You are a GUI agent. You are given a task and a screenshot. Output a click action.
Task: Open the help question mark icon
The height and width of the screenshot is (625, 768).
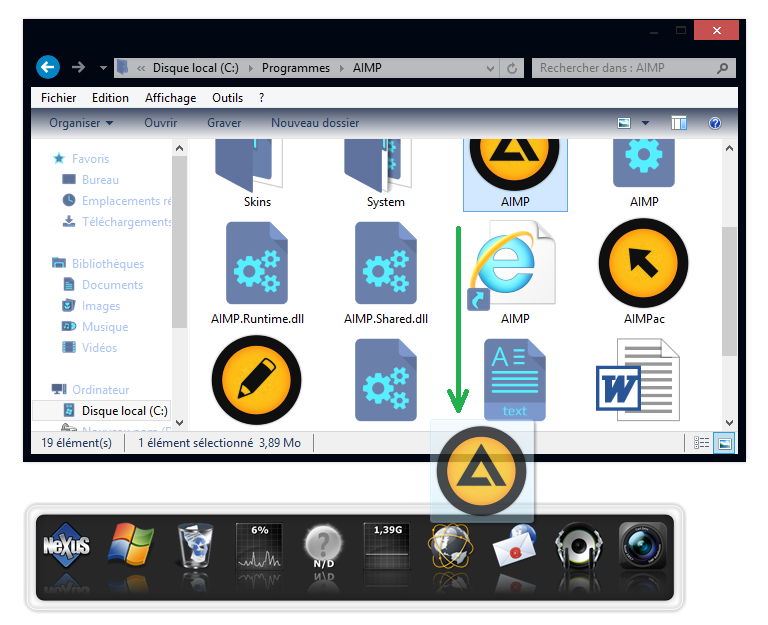[715, 123]
